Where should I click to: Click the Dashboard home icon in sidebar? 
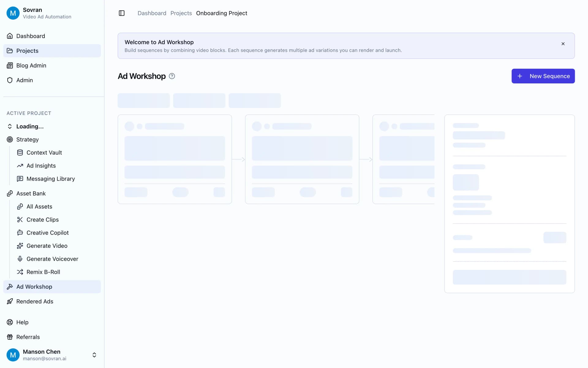(x=10, y=36)
